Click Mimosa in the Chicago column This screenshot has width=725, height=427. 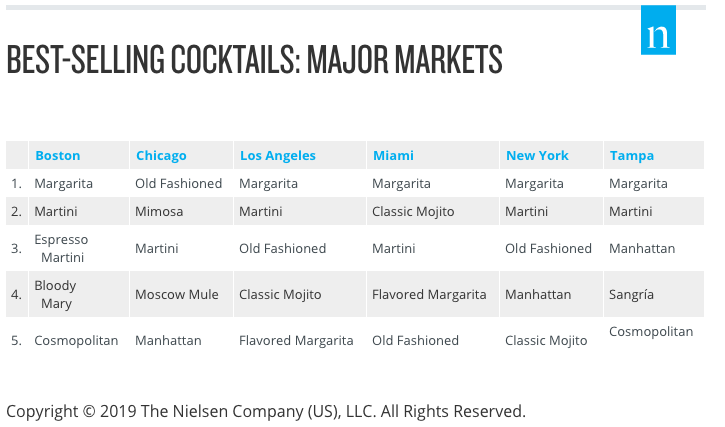[x=159, y=211]
